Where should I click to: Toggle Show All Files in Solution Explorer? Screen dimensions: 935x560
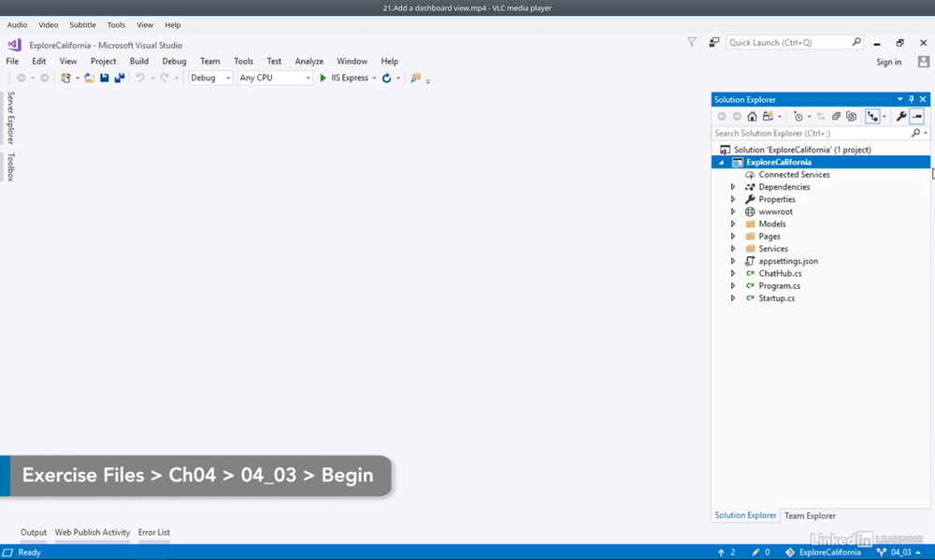[852, 116]
